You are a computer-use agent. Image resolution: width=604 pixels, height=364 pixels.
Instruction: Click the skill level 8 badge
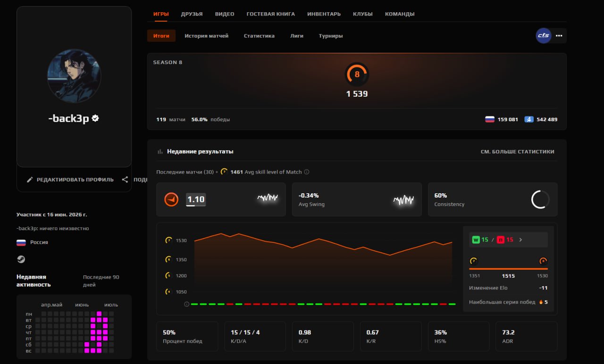pyautogui.click(x=357, y=74)
